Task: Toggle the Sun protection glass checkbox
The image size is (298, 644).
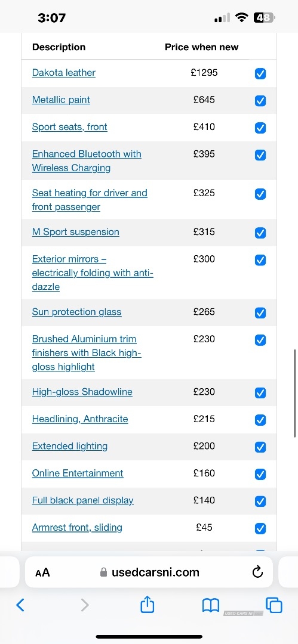Action: pos(260,313)
